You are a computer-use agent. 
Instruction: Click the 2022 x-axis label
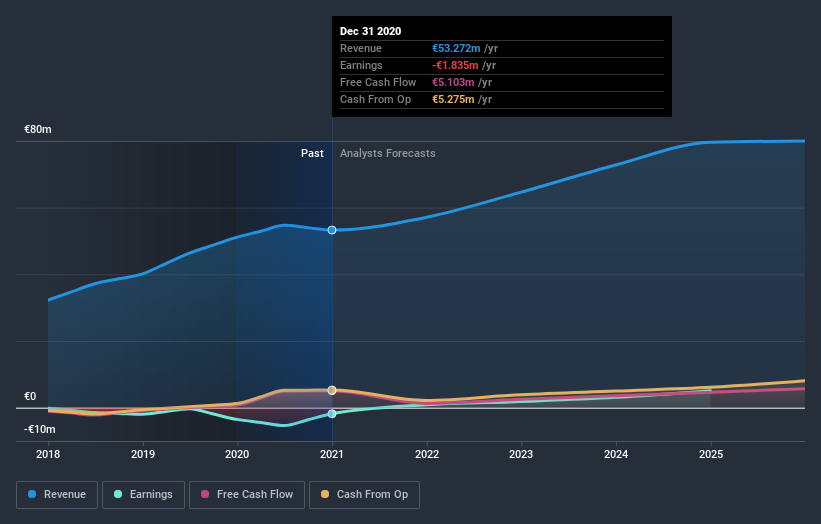pos(427,454)
